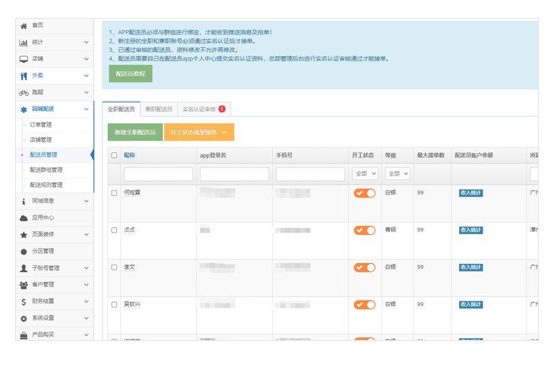Expand the 统计 menu chevron
Viewport: 554px width, 392px height.
pyautogui.click(x=87, y=42)
